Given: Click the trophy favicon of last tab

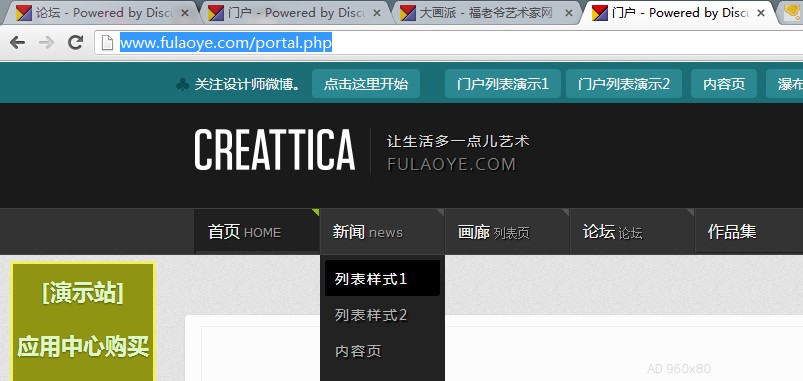Looking at the screenshot, I should tap(793, 13).
